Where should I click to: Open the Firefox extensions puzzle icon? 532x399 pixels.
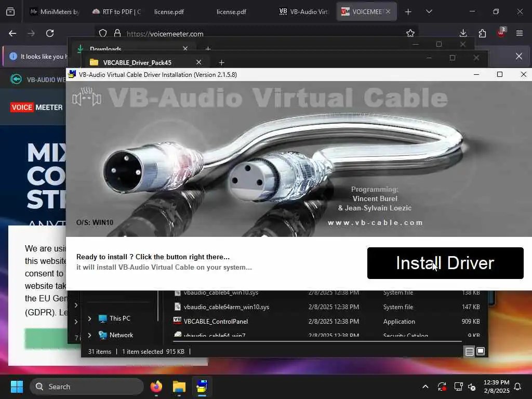482,33
